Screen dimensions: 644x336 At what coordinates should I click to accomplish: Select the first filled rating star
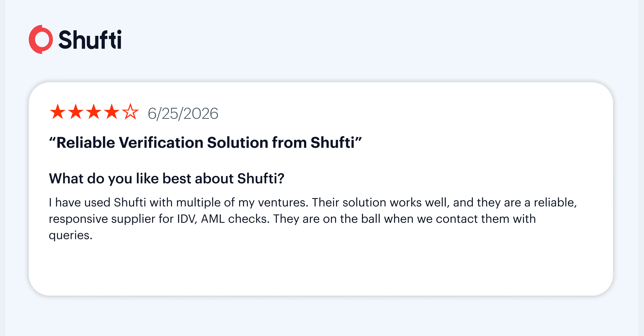click(58, 112)
